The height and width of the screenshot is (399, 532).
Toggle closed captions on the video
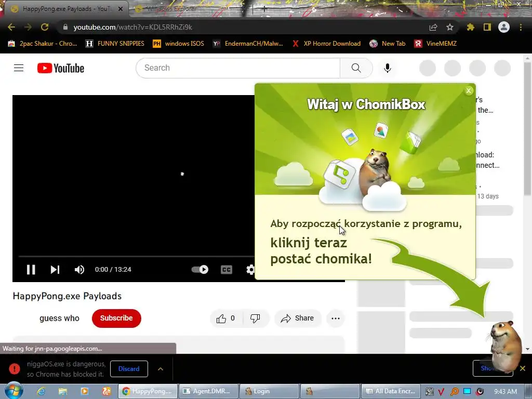pos(227,270)
